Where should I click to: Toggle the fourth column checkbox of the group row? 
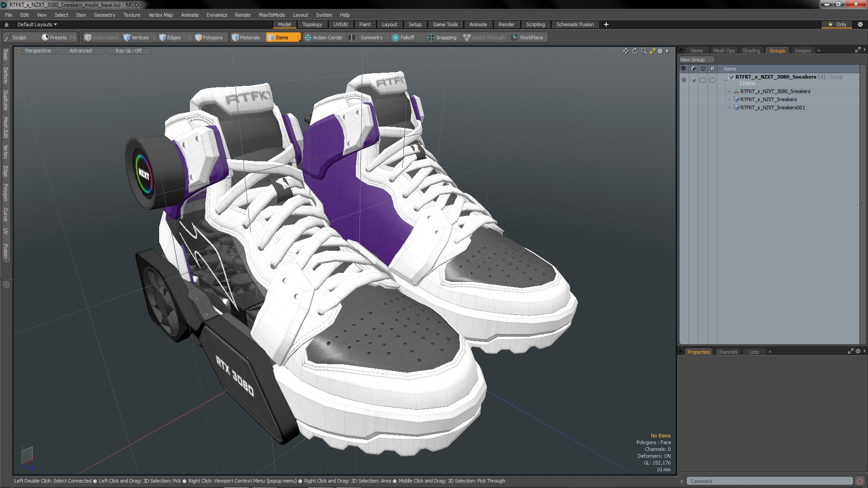(x=712, y=80)
